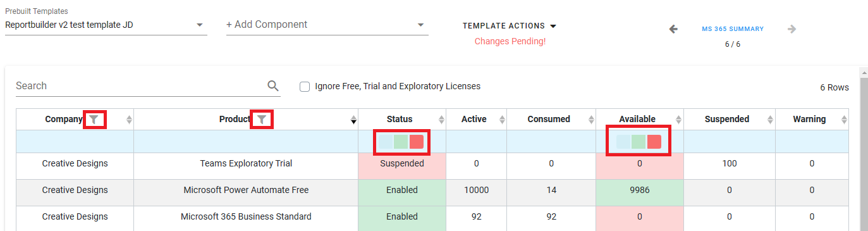Select green swatch in Status filter
Image resolution: width=868 pixels, height=231 pixels.
pos(401,142)
